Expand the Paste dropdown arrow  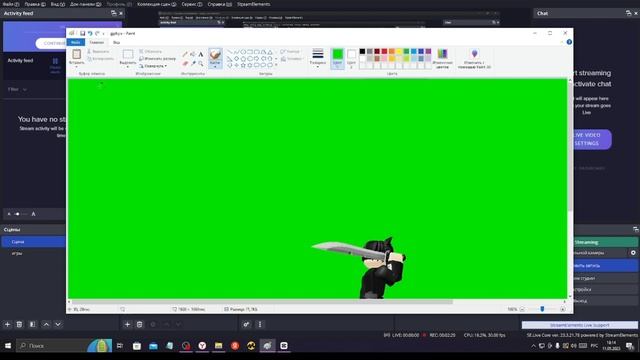coord(76,66)
